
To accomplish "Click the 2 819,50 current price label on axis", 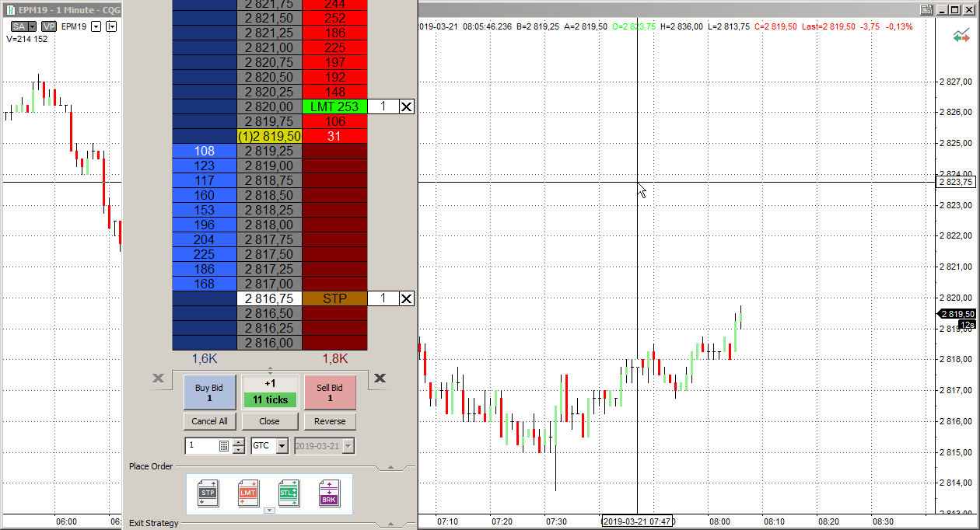I will pyautogui.click(x=957, y=314).
